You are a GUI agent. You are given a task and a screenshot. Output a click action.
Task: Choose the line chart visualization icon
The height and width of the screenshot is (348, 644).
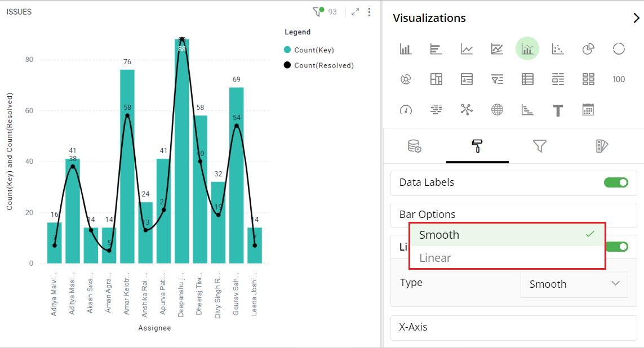(x=467, y=49)
